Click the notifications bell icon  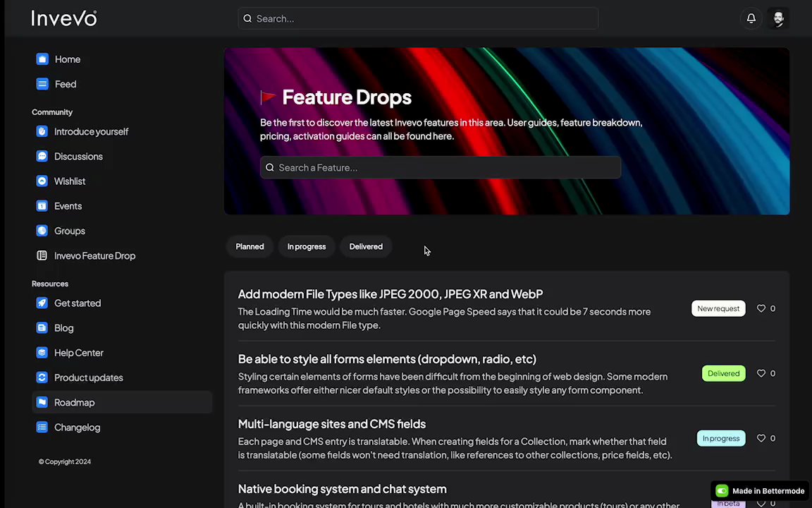pyautogui.click(x=751, y=18)
